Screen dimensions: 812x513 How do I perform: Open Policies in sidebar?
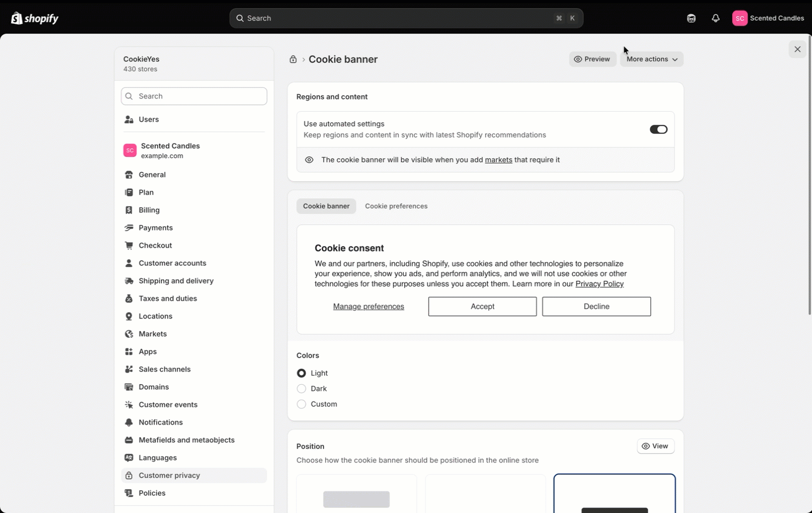click(194, 493)
